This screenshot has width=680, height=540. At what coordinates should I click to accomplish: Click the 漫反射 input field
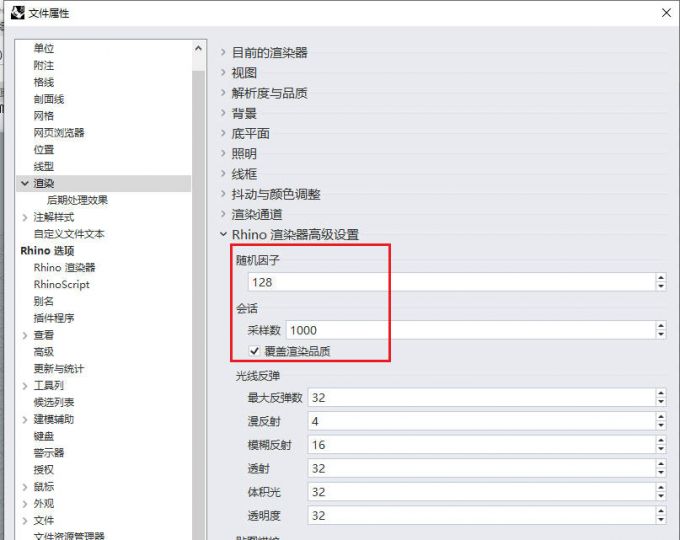481,421
